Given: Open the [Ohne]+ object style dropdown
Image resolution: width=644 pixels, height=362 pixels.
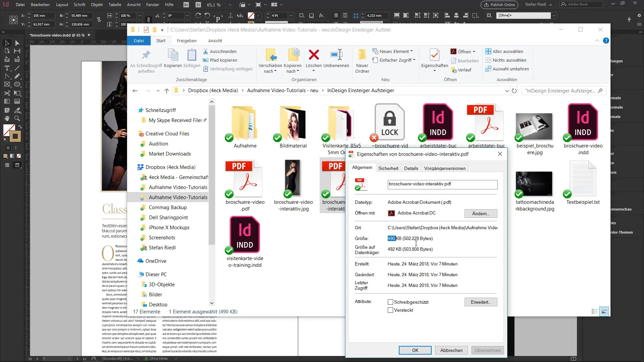Looking at the screenshot, I should coord(554,15).
